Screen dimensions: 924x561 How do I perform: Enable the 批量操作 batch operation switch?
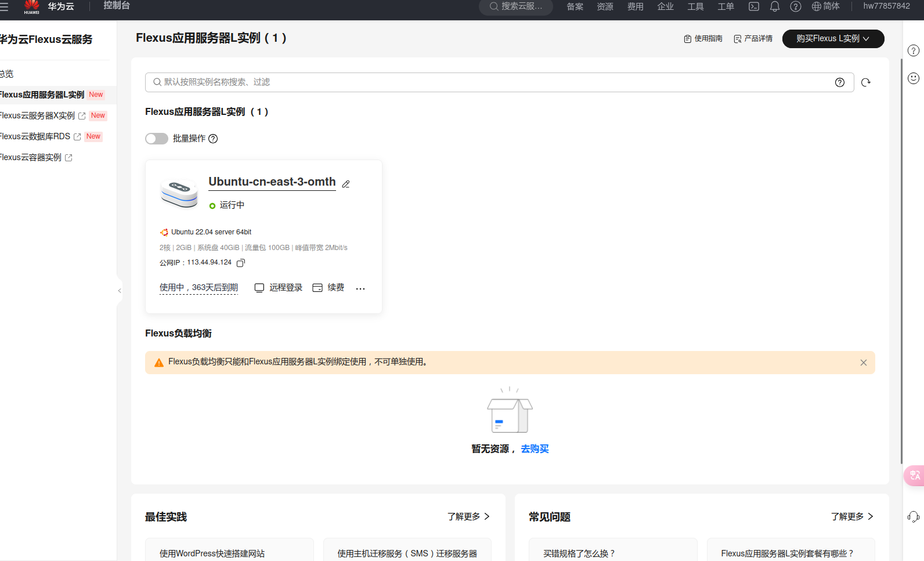point(157,139)
